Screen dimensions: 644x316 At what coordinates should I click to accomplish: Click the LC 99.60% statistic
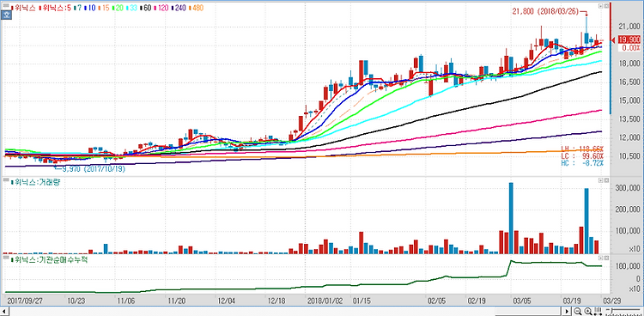pyautogui.click(x=582, y=156)
